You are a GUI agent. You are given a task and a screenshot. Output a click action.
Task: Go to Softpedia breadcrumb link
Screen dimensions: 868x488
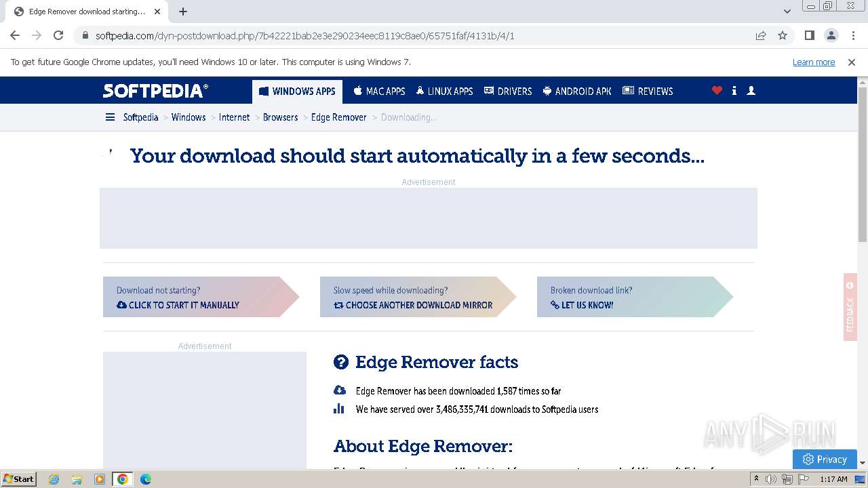coord(140,117)
